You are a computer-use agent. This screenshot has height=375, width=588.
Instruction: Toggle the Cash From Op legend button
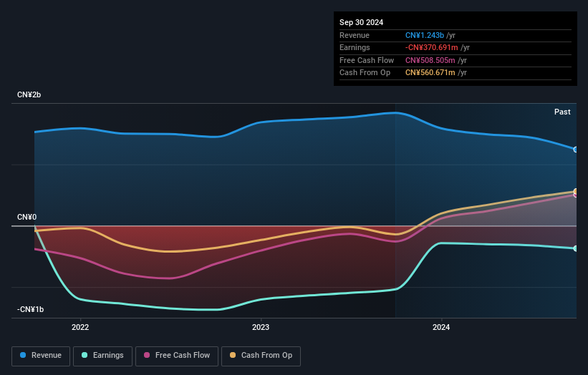click(x=261, y=356)
